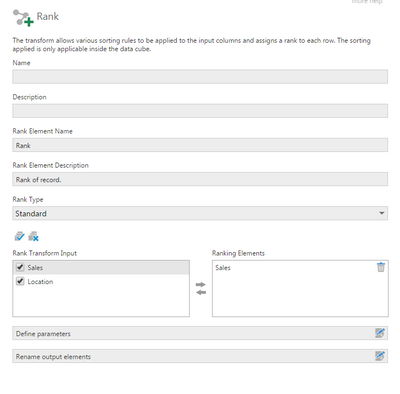Click the deselect all inputs icon
Screen dimensions: 400x394
click(x=33, y=236)
